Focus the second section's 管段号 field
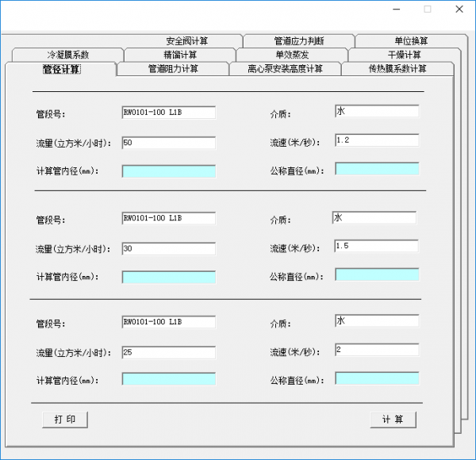Viewport: 476px width, 460px height. (169, 218)
